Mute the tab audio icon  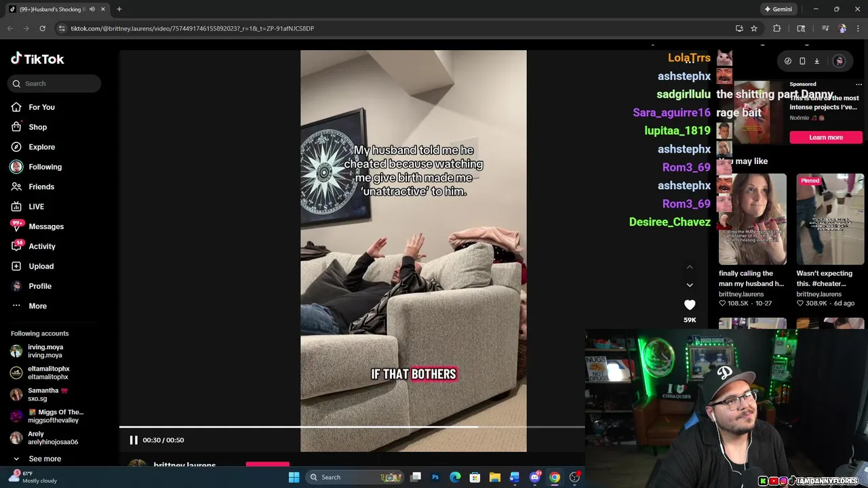click(92, 9)
